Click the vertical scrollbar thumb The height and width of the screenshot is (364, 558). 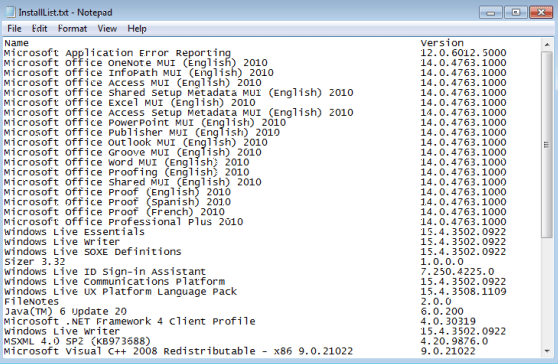(x=547, y=144)
